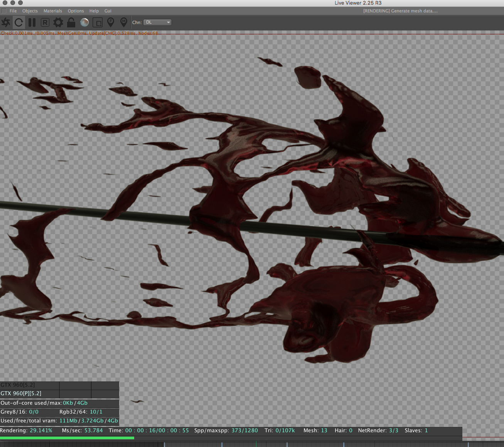The width and height of the screenshot is (504, 447).
Task: Restart the render with the refresh icon
Action: (19, 22)
